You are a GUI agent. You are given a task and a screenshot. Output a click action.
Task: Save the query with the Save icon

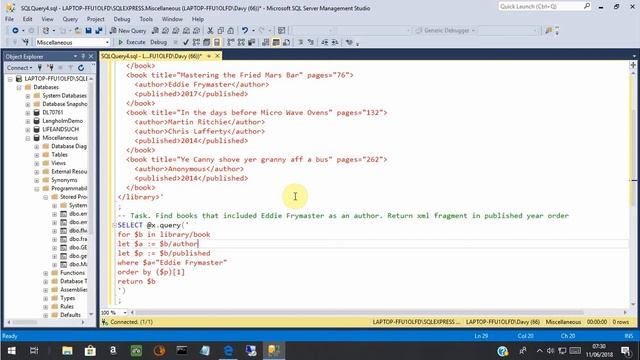(88, 30)
